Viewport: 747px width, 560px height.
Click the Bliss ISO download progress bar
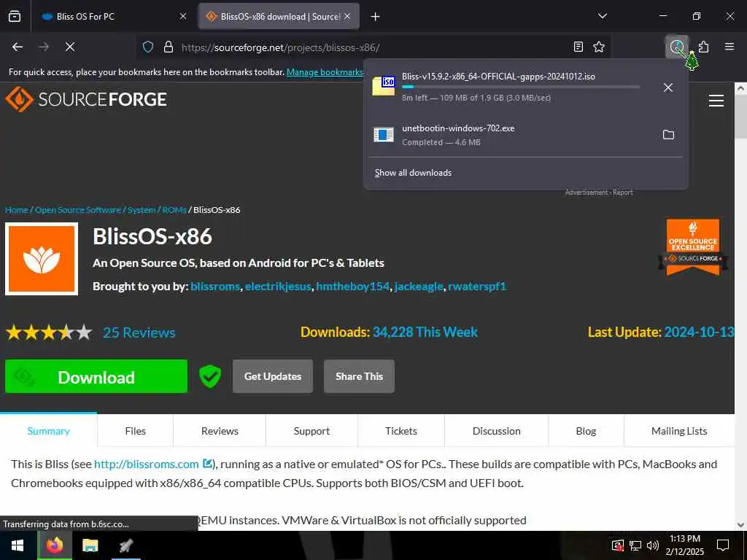click(521, 87)
